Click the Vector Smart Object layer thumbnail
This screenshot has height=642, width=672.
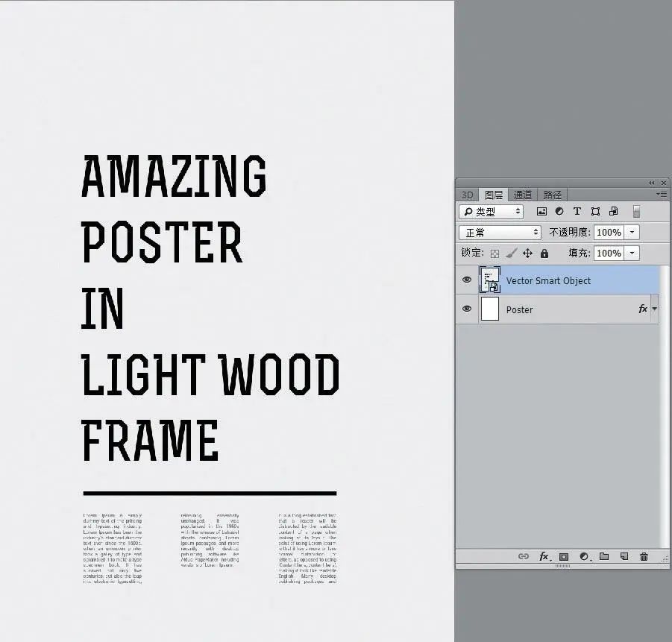coord(490,280)
